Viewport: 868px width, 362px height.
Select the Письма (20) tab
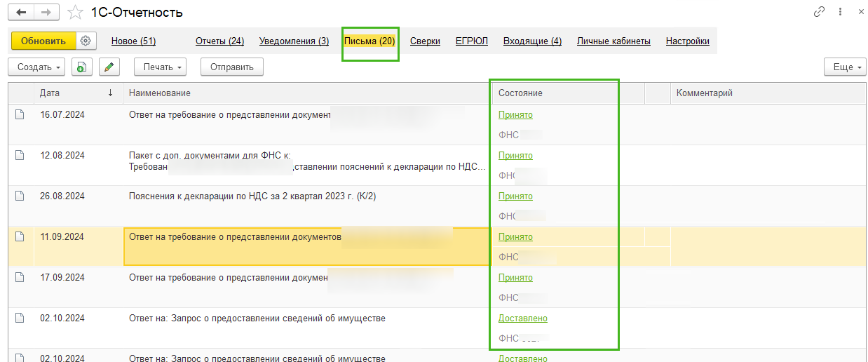(369, 41)
